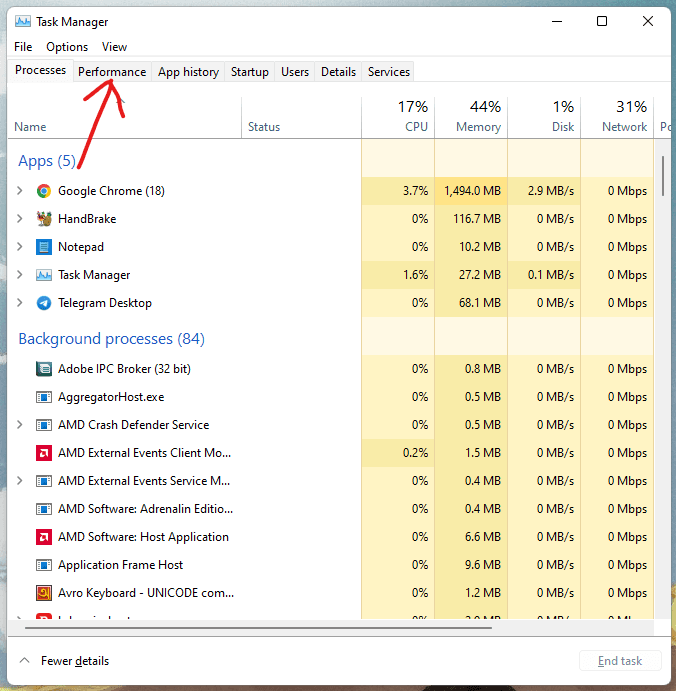The image size is (676, 691).
Task: Click Chrome disk value 2.9 MB/s
Action: pos(551,191)
